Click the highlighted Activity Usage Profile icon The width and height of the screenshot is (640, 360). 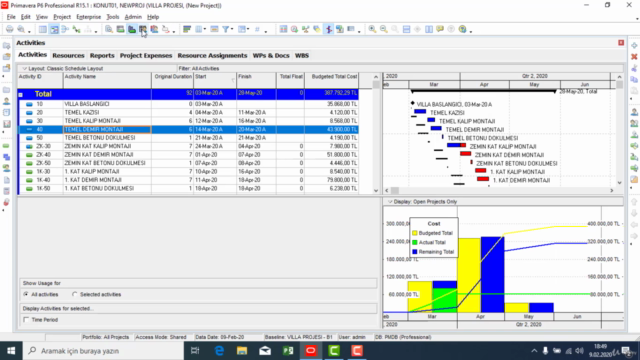tap(131, 29)
